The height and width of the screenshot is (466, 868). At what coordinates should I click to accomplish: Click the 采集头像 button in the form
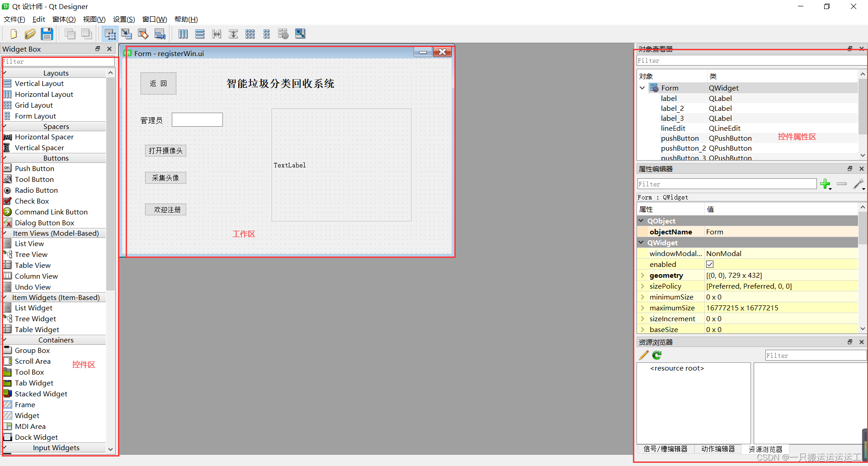click(165, 178)
